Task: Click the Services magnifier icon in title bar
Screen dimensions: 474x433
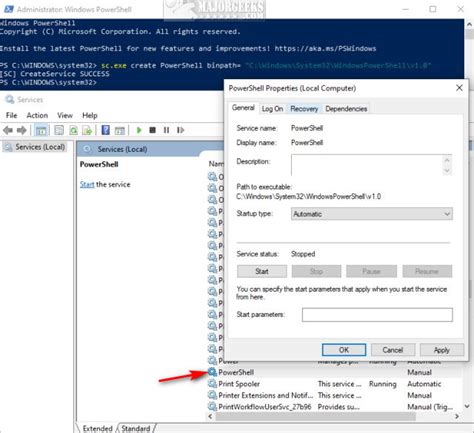Action: pos(9,99)
